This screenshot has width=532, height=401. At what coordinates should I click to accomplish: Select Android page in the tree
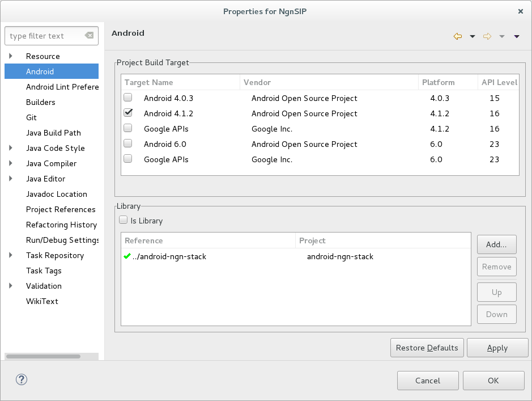coord(52,71)
